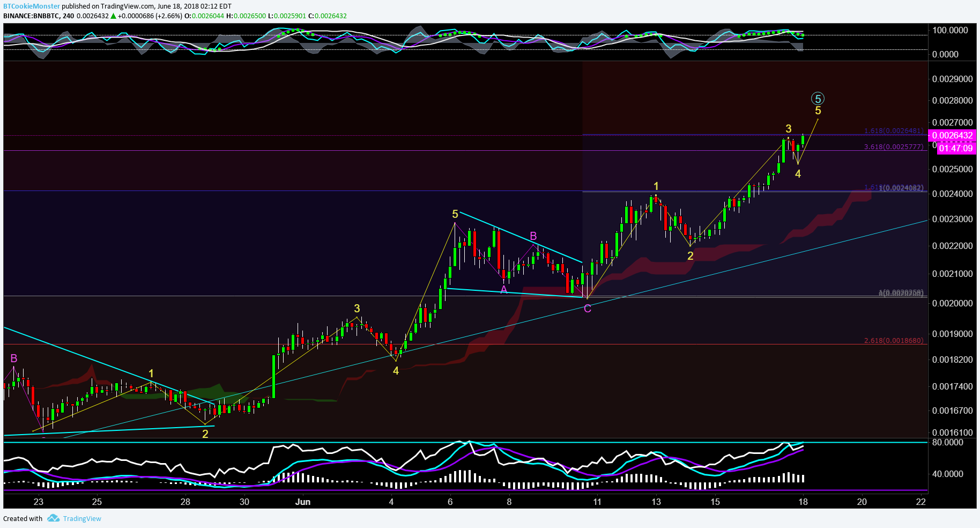
Task: Click the 3.618(0.0025777) Fibonacci label
Action: pos(894,146)
